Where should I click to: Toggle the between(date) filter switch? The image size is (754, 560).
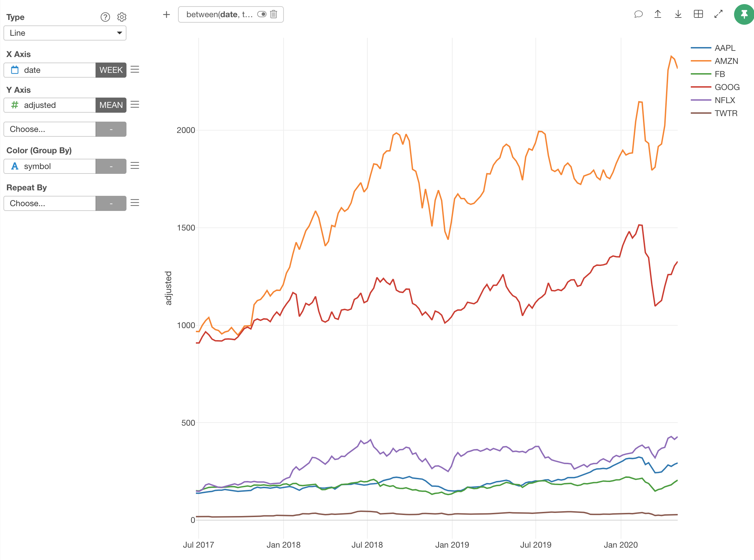click(x=262, y=14)
